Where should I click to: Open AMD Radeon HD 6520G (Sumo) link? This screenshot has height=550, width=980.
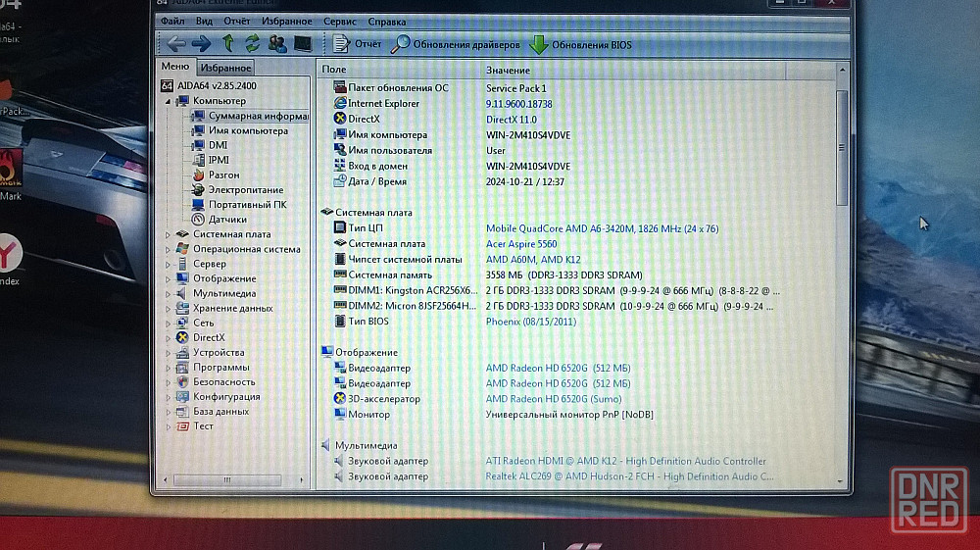(x=553, y=399)
